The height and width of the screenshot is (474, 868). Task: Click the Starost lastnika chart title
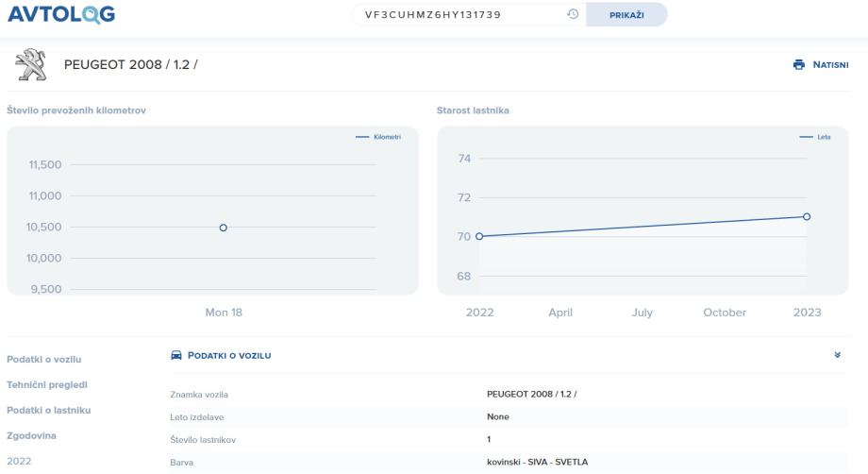pos(473,110)
